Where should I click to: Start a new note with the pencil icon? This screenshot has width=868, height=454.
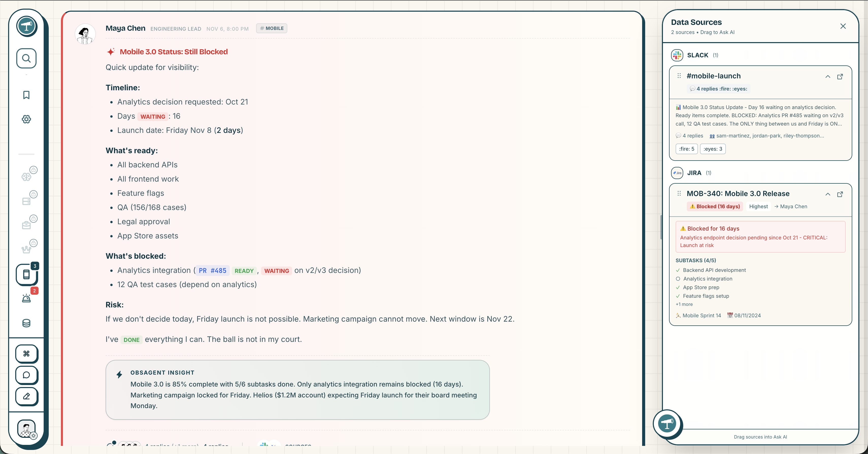[x=26, y=397]
